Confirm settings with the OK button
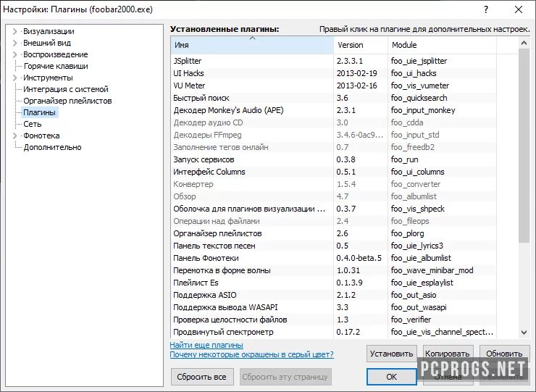The width and height of the screenshot is (536, 392). [x=391, y=377]
